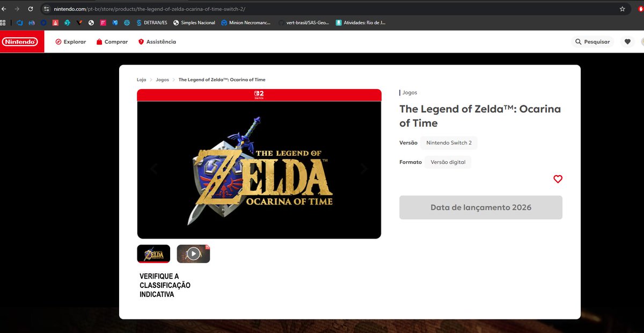Open the Comprar menu

(x=112, y=41)
